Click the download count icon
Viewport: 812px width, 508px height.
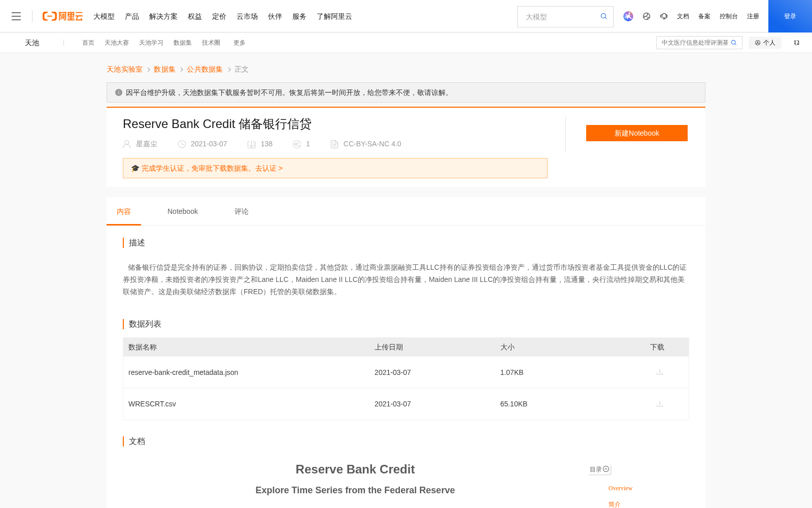point(251,144)
